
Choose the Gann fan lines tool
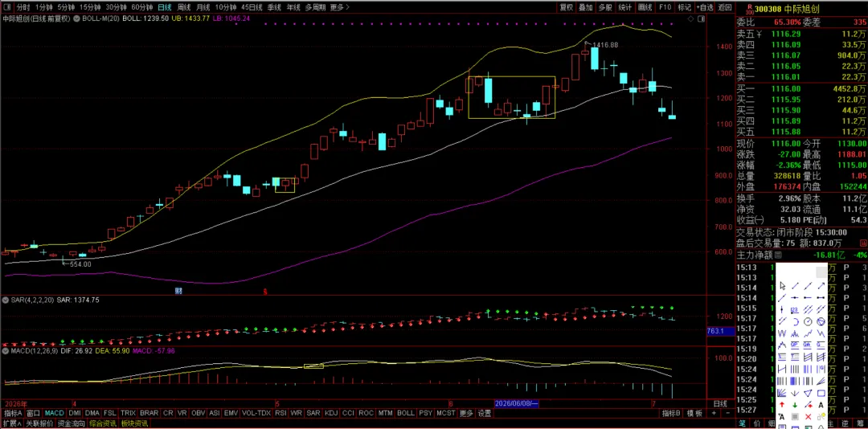[x=782, y=393]
